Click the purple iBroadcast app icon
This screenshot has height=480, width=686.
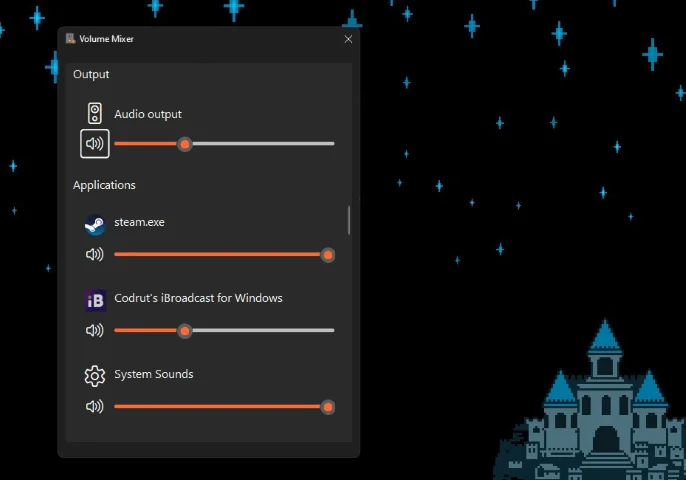tap(95, 300)
